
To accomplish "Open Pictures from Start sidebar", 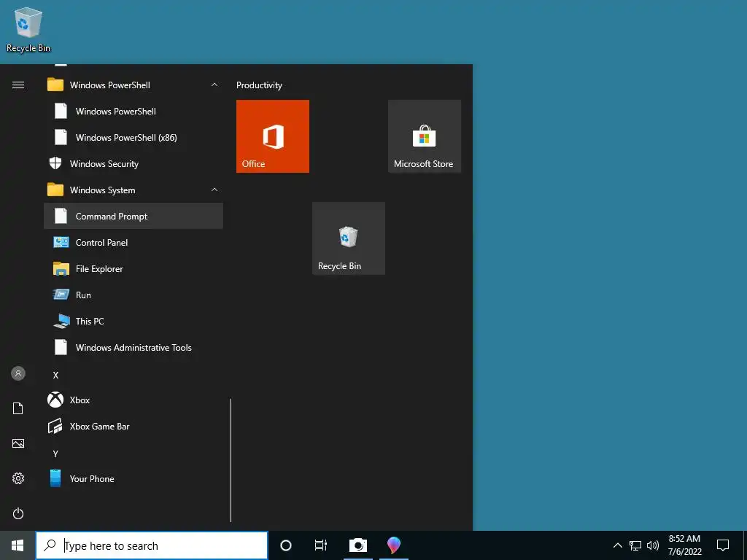I will [18, 443].
